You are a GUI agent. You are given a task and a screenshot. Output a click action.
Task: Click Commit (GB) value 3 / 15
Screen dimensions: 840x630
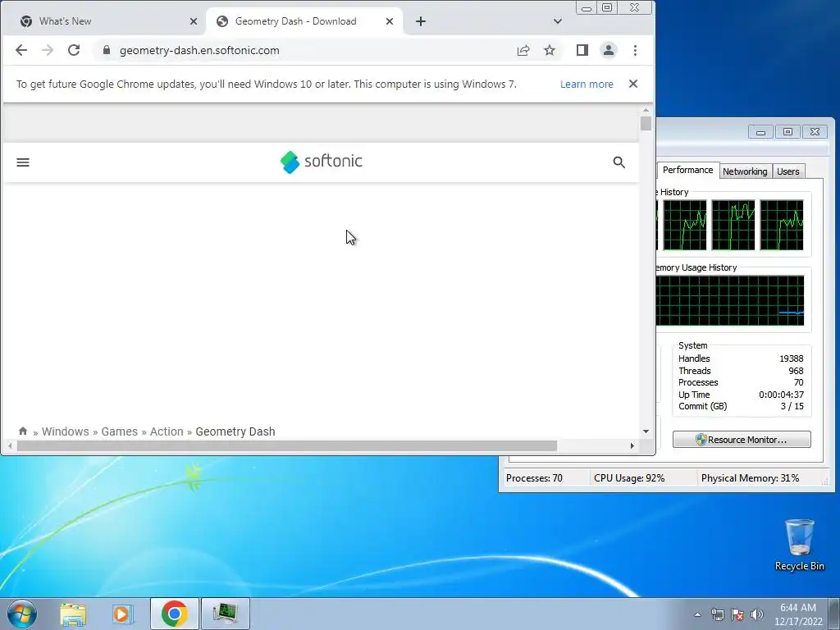pyautogui.click(x=792, y=407)
